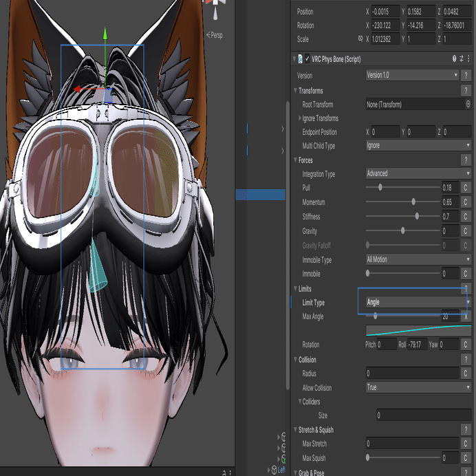476x476 pixels.
Task: Click the collision Radius input field
Action: [412, 373]
